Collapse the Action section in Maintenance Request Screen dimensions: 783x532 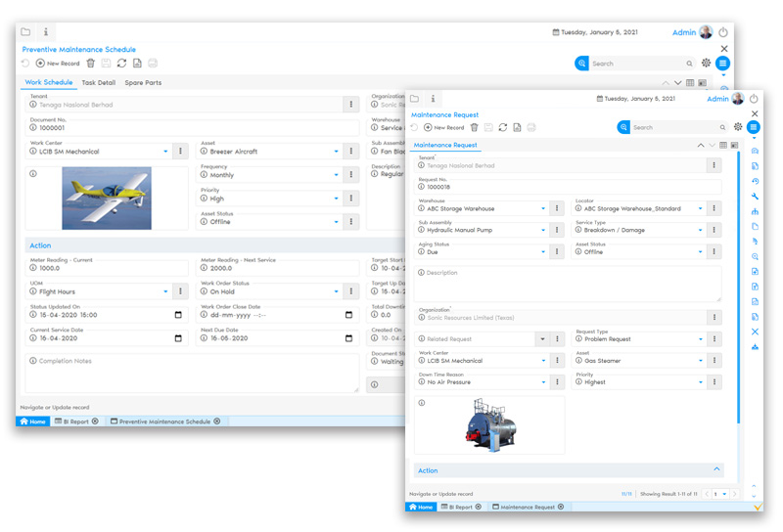point(717,470)
